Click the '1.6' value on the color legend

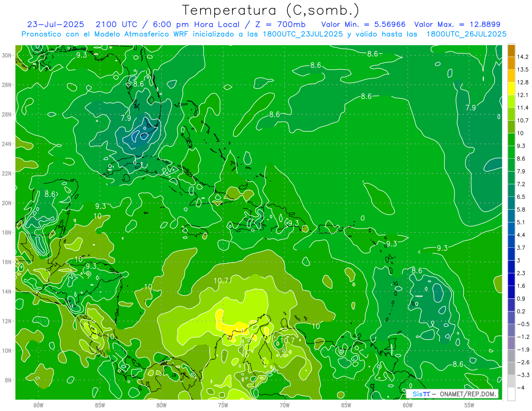click(x=521, y=286)
